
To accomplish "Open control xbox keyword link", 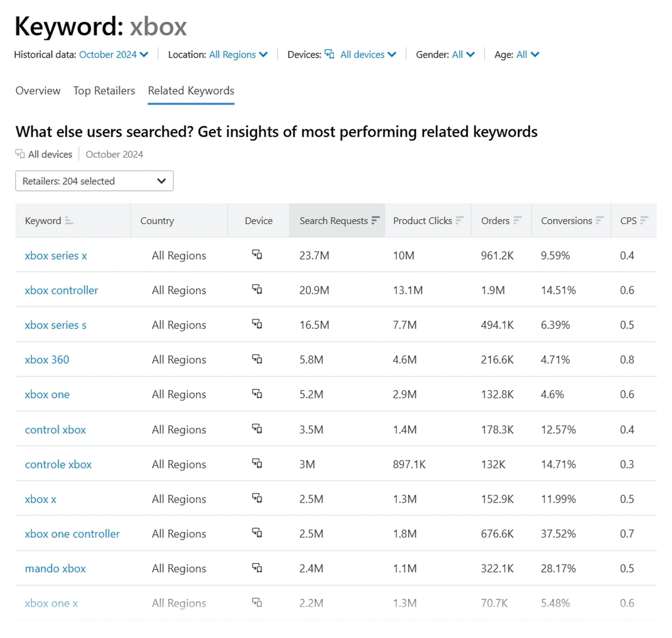I will [x=55, y=430].
